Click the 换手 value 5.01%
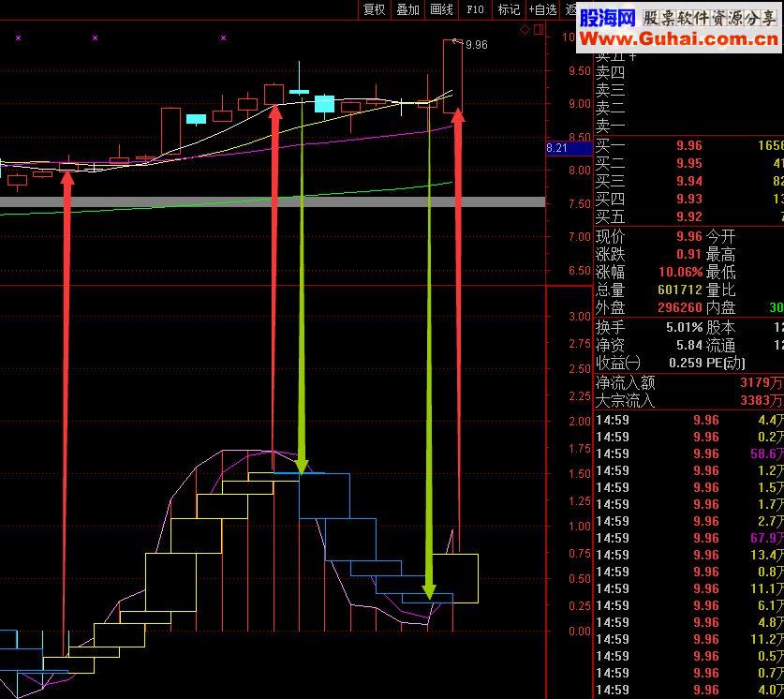Viewport: 784px width, 699px height. [685, 328]
